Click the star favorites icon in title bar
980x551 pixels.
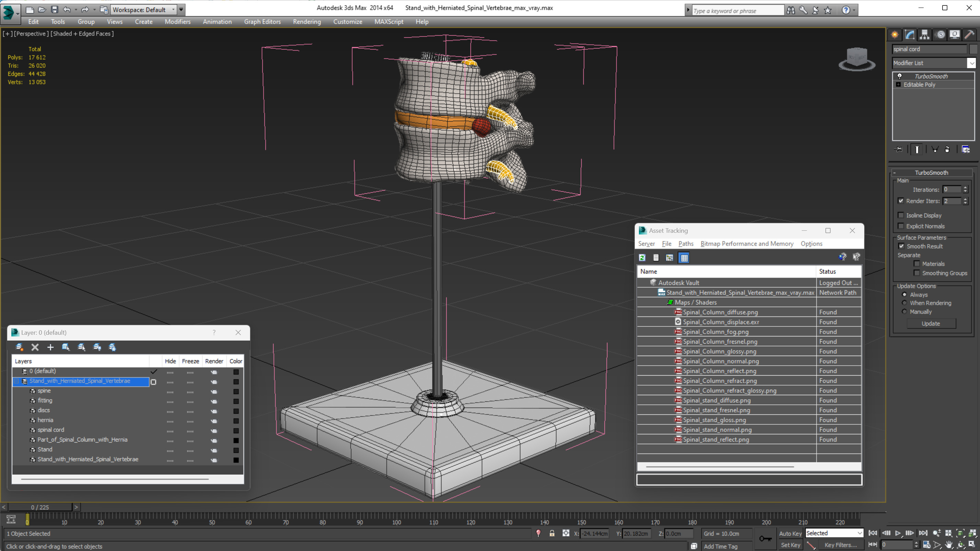click(x=827, y=10)
